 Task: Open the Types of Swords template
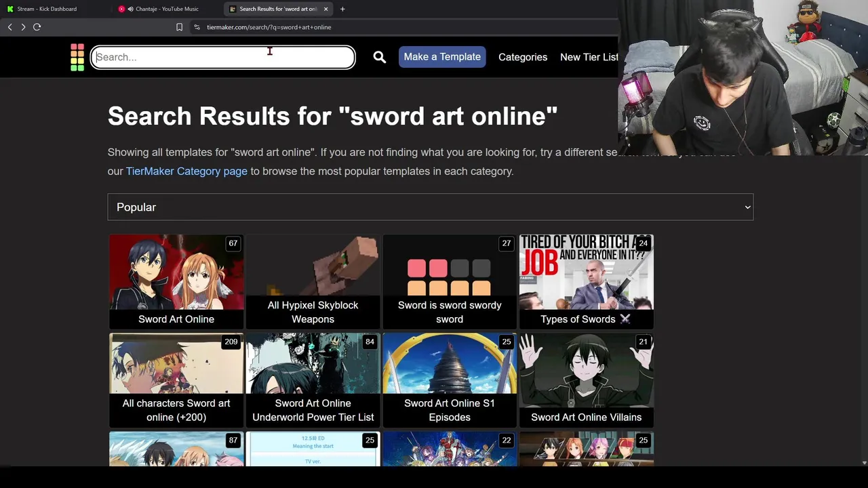pos(586,281)
